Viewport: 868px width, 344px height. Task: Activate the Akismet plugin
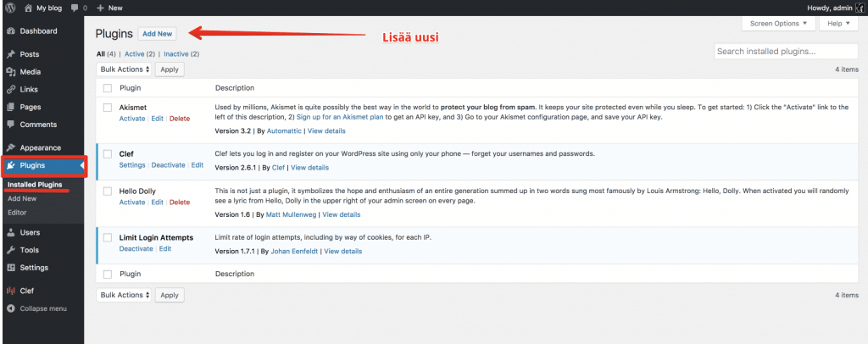(x=131, y=119)
